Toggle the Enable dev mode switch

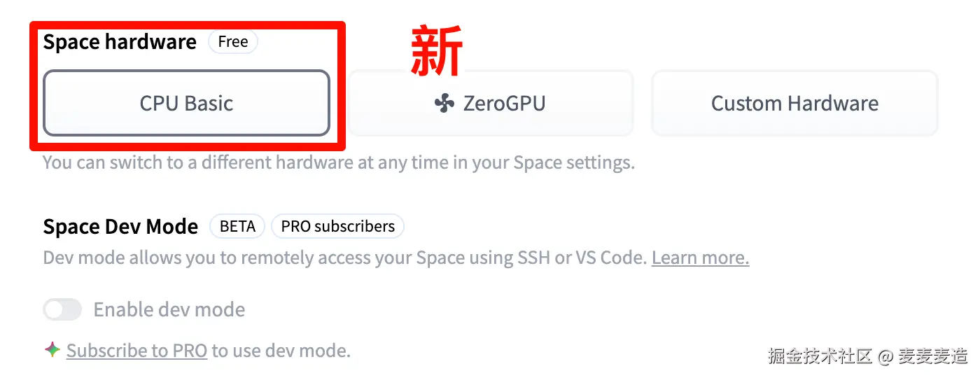[62, 309]
